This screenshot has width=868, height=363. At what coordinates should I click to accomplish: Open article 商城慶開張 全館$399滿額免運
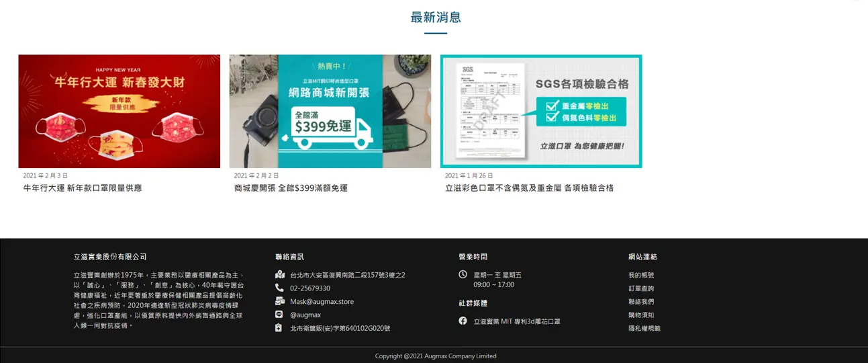291,188
